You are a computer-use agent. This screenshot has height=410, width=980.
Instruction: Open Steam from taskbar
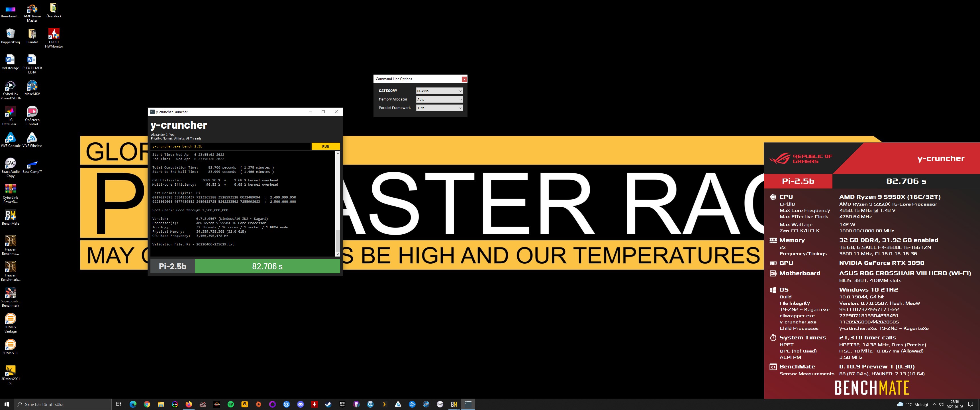coord(328,404)
